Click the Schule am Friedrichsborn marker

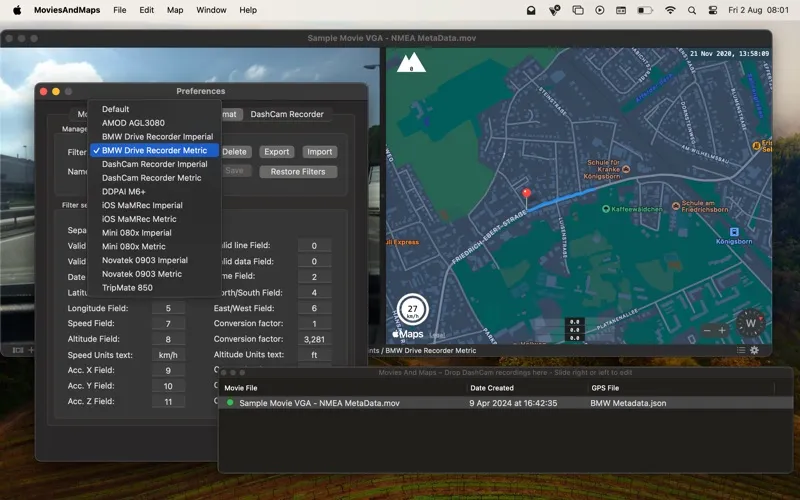(676, 206)
